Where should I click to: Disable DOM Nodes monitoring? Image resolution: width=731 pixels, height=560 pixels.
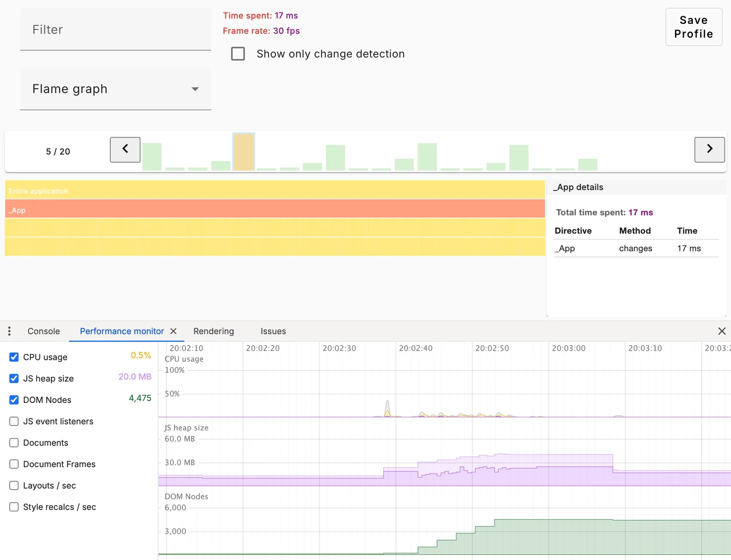14,400
